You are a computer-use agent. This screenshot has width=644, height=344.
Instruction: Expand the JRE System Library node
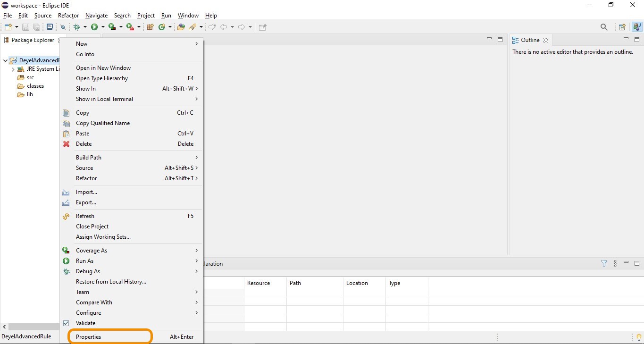click(x=13, y=69)
